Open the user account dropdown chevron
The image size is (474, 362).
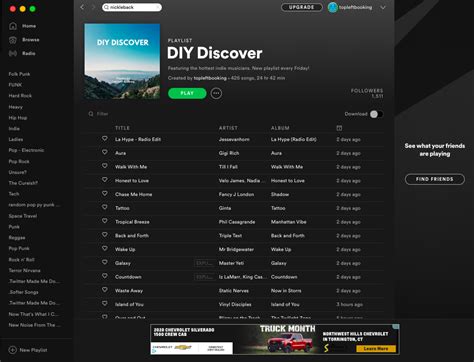tap(383, 7)
